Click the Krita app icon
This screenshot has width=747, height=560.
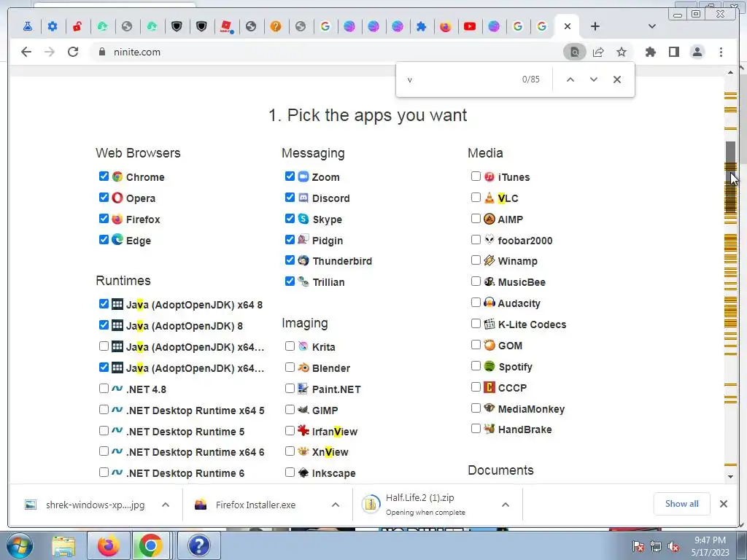(x=303, y=346)
